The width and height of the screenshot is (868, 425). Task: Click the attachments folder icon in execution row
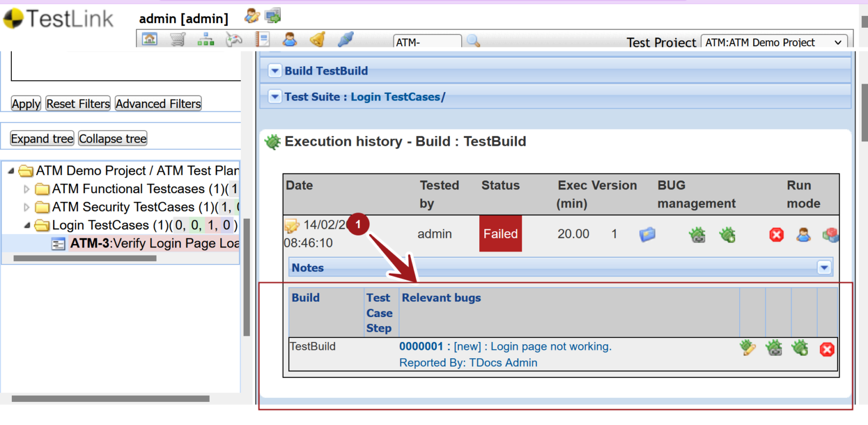(x=648, y=234)
